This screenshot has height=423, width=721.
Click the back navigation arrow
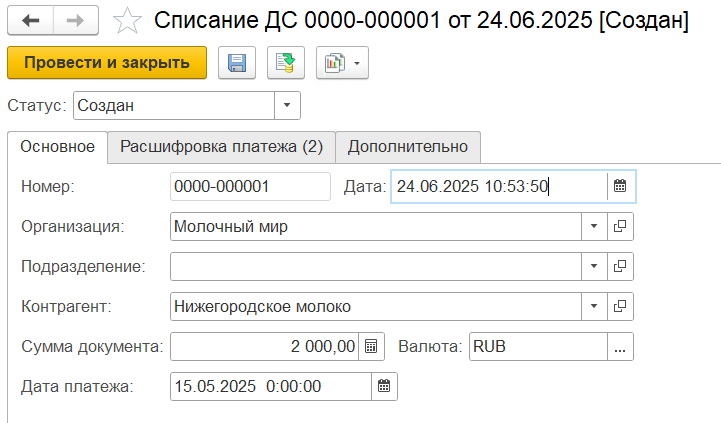click(31, 20)
